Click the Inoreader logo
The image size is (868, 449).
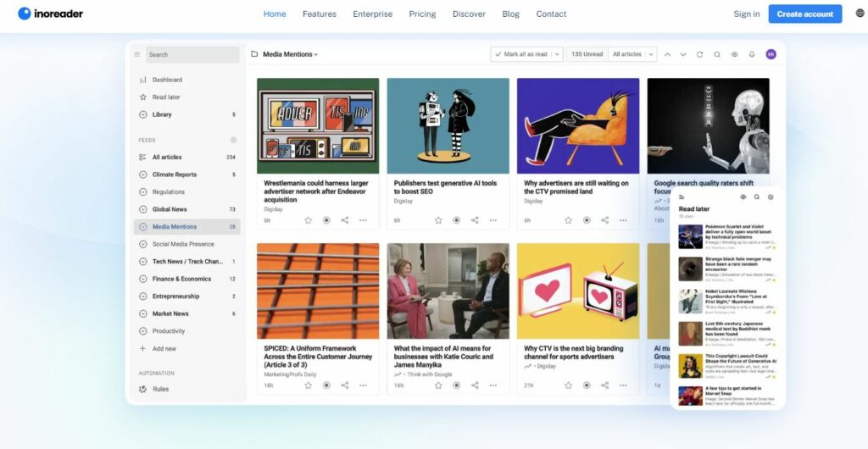click(x=50, y=14)
